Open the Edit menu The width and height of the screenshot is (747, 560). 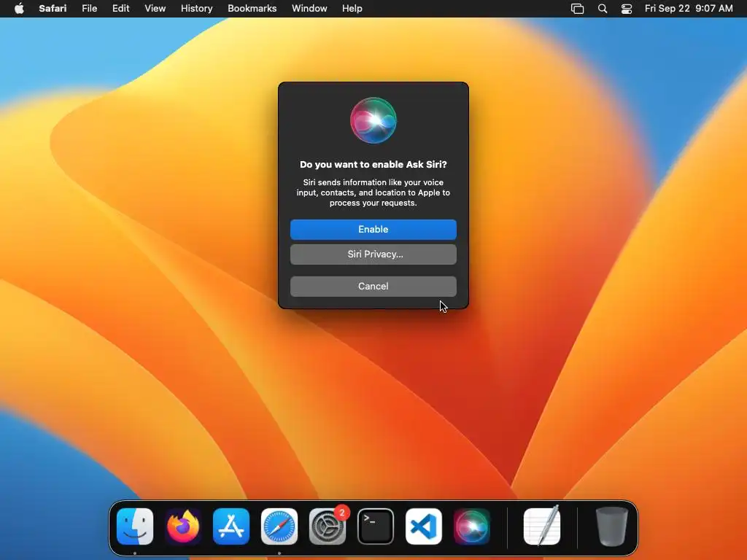point(120,9)
